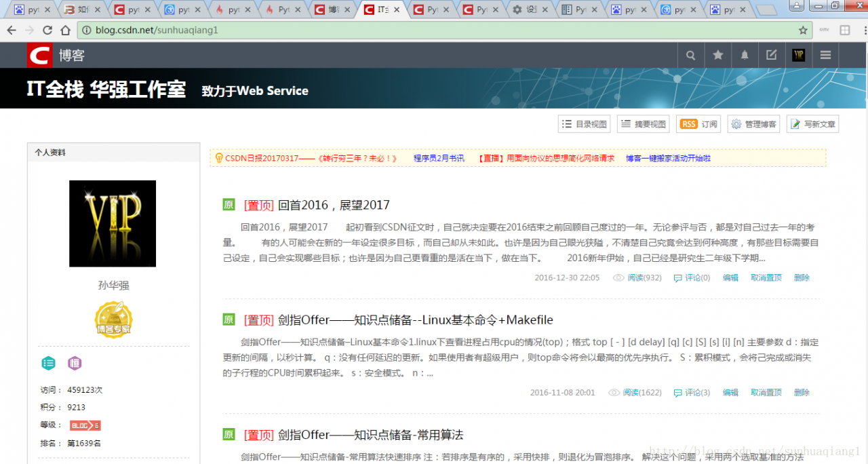This screenshot has width=868, height=464.
Task: Click the orange RSS icon on the 订阅 button
Action: tap(688, 123)
